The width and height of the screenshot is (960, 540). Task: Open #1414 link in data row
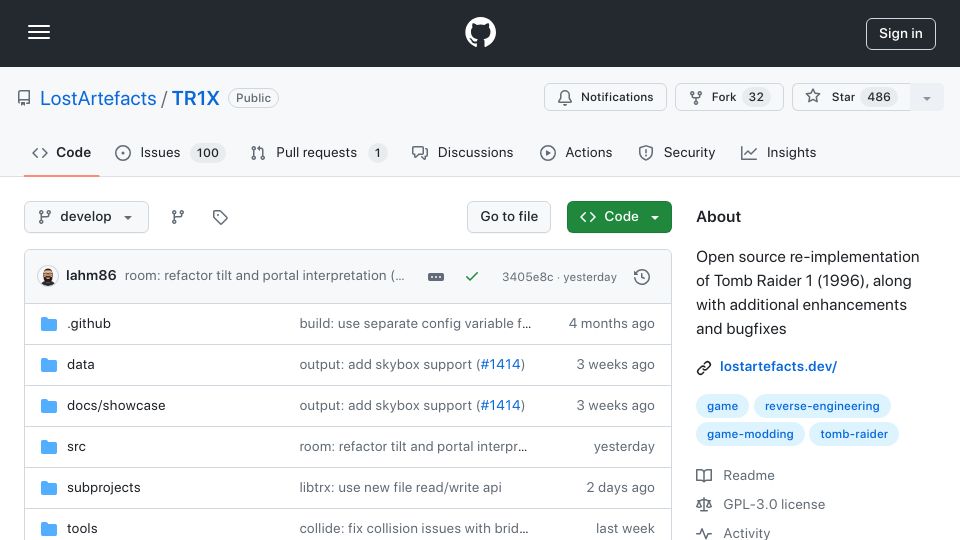(500, 364)
